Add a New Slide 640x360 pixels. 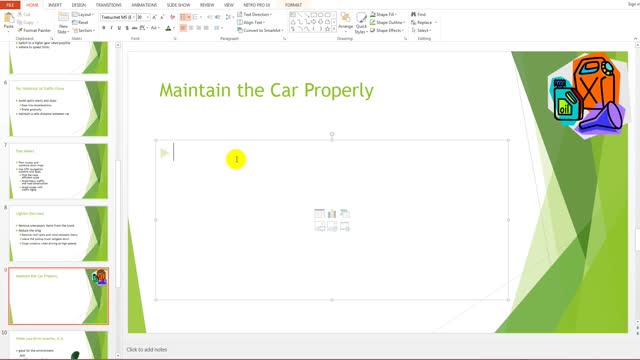point(63,23)
